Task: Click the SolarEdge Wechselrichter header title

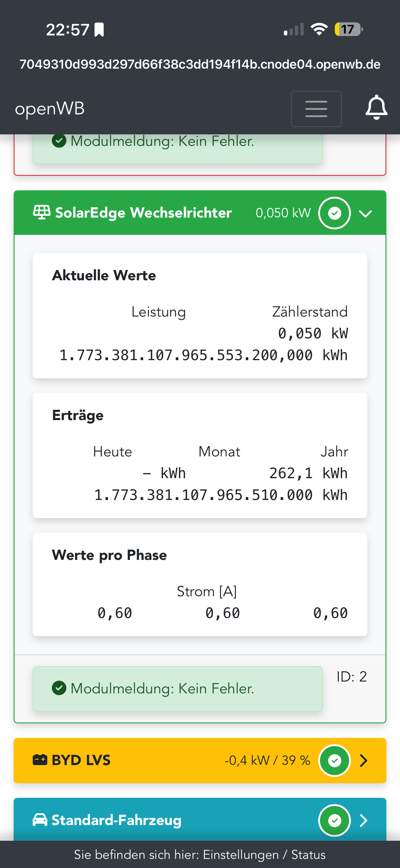Action: pyautogui.click(x=143, y=213)
